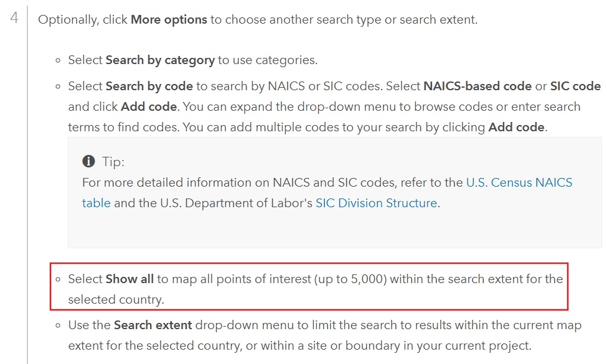The height and width of the screenshot is (364, 607).
Task: Click bullet before "Select Search by category"
Action: (58, 61)
